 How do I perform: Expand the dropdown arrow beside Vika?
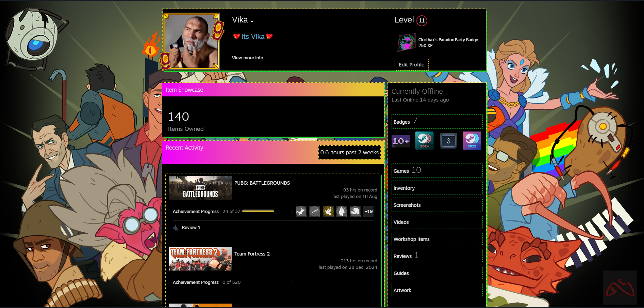click(252, 21)
